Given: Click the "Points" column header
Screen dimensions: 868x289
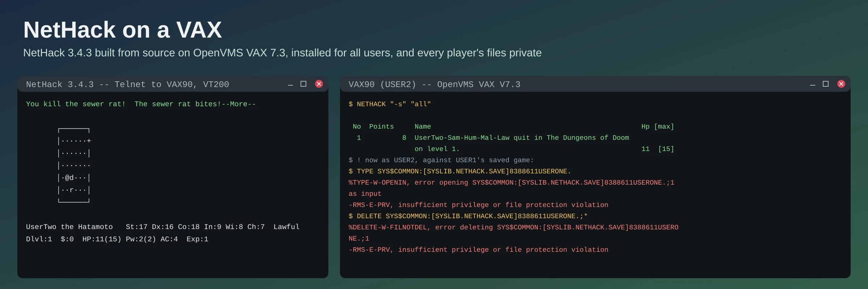Looking at the screenshot, I should pos(382,127).
